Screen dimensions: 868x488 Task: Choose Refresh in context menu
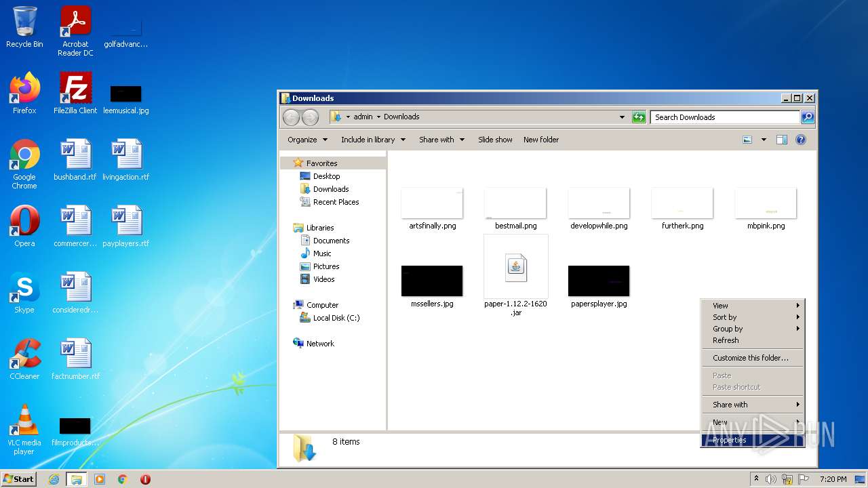tap(753, 340)
